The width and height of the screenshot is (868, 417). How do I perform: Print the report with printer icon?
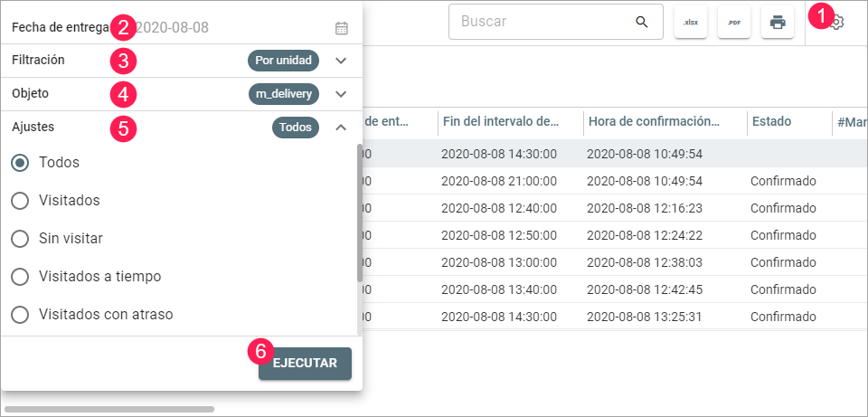click(778, 22)
